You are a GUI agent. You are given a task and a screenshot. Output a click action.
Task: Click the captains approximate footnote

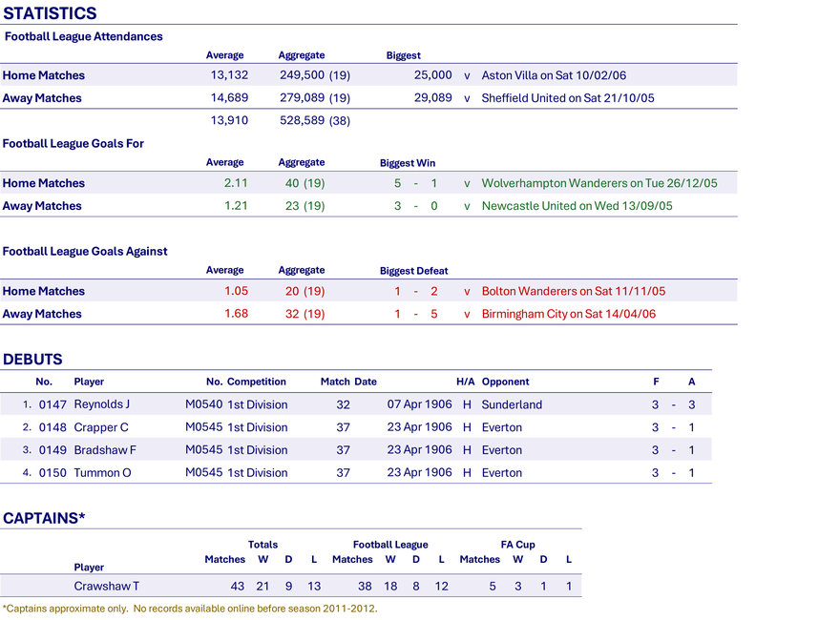190,609
